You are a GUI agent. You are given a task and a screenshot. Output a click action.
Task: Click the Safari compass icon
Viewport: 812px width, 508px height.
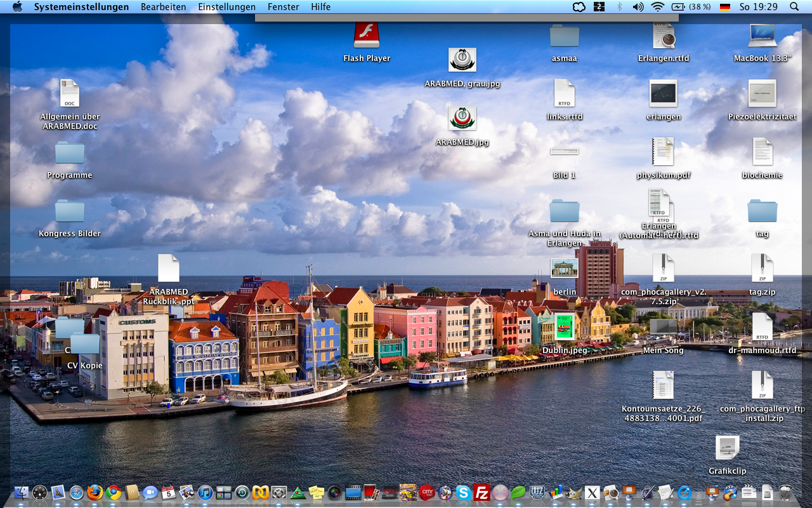click(77, 492)
